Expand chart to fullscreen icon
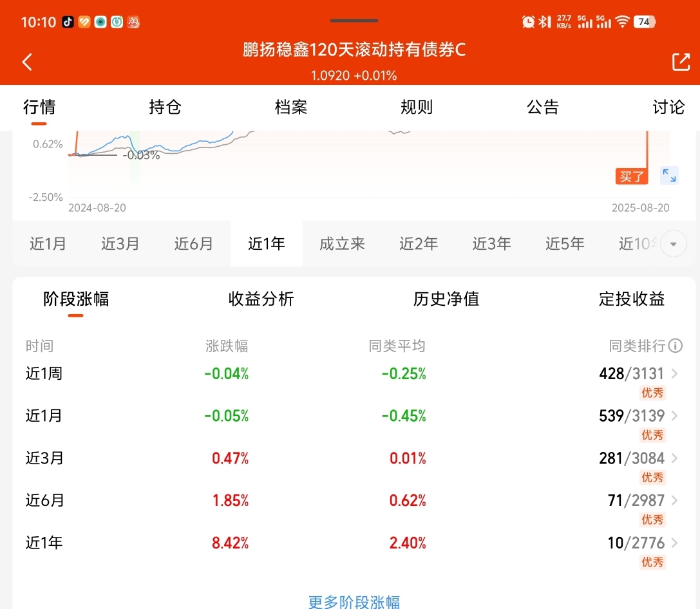Image resolution: width=700 pixels, height=609 pixels. (669, 175)
